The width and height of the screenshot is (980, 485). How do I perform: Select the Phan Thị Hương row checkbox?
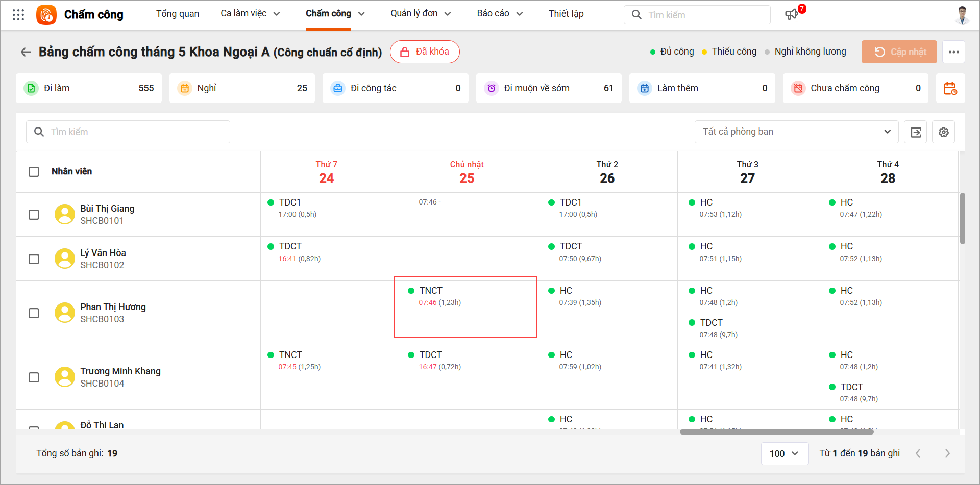coord(34,313)
